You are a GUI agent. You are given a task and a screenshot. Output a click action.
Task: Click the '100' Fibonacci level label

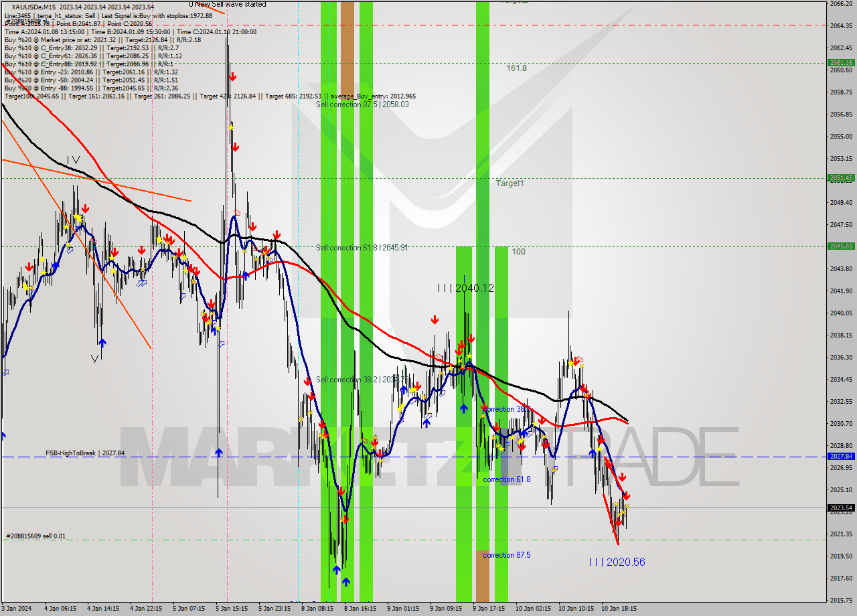tap(518, 252)
